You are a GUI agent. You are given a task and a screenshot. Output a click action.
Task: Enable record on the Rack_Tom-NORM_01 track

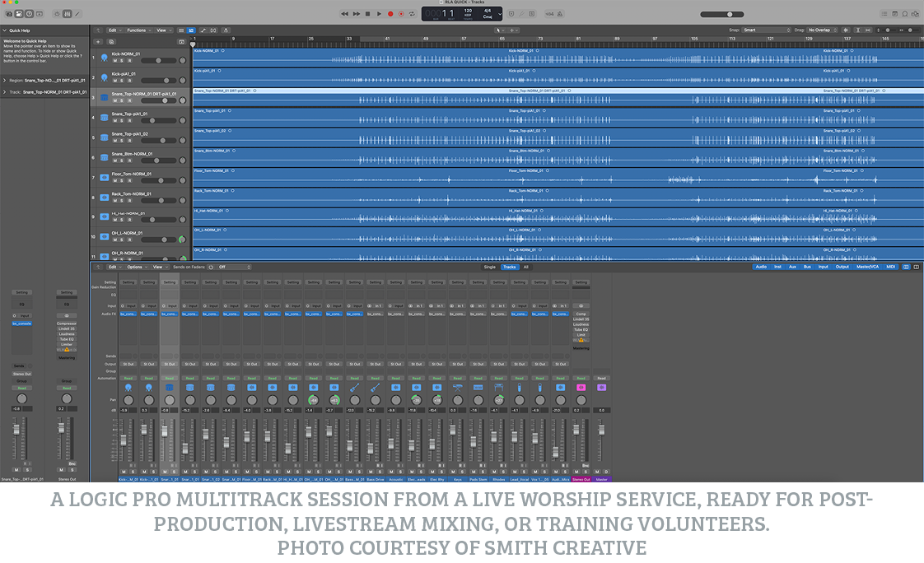(x=129, y=201)
